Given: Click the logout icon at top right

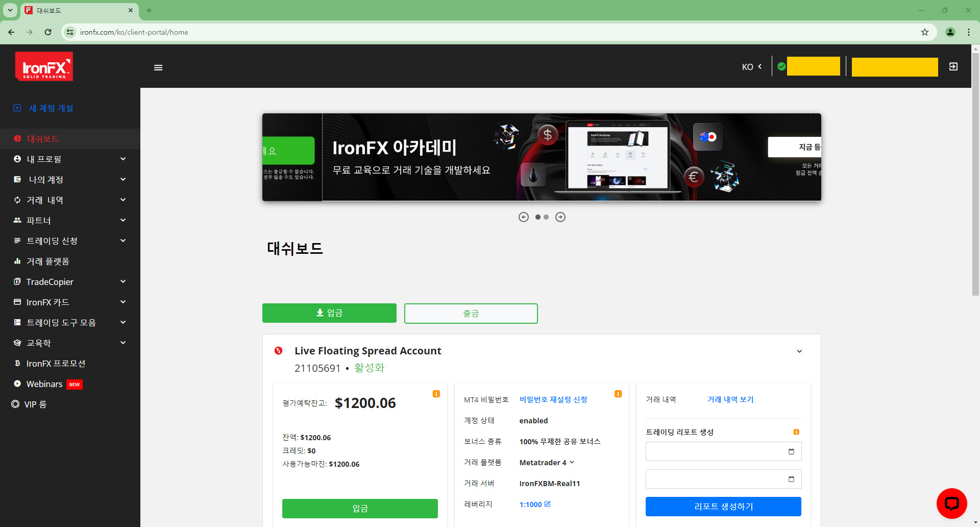Looking at the screenshot, I should pos(953,66).
